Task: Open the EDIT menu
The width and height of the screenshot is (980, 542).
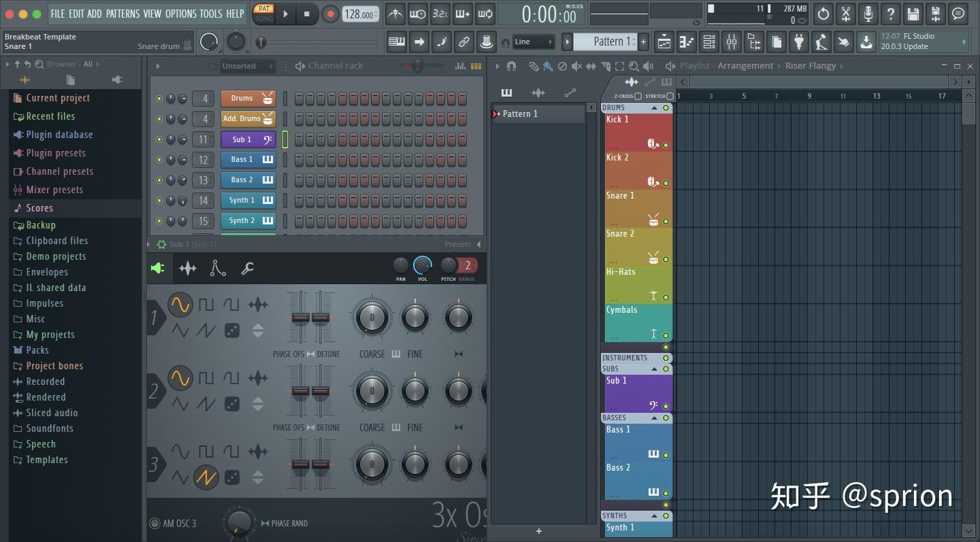Action: [76, 14]
